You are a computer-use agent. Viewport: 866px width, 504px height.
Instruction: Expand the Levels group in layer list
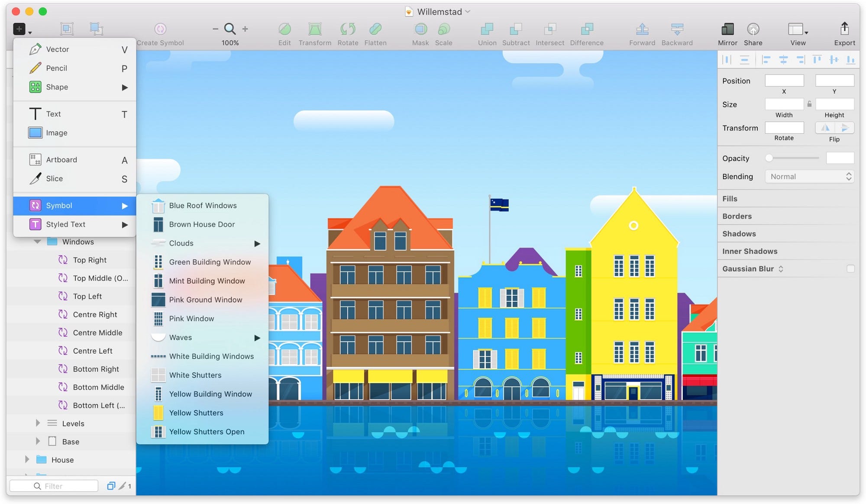point(38,423)
